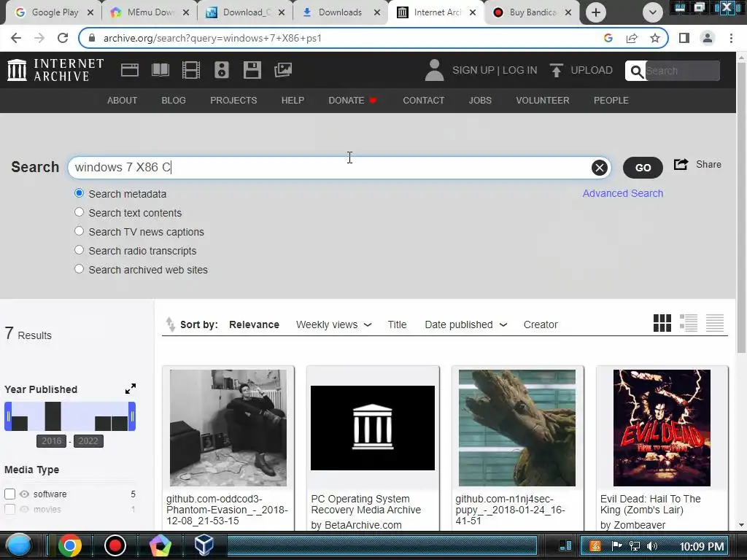Click the Evil Dead result thumbnail
This screenshot has height=560, width=747.
[x=662, y=427]
